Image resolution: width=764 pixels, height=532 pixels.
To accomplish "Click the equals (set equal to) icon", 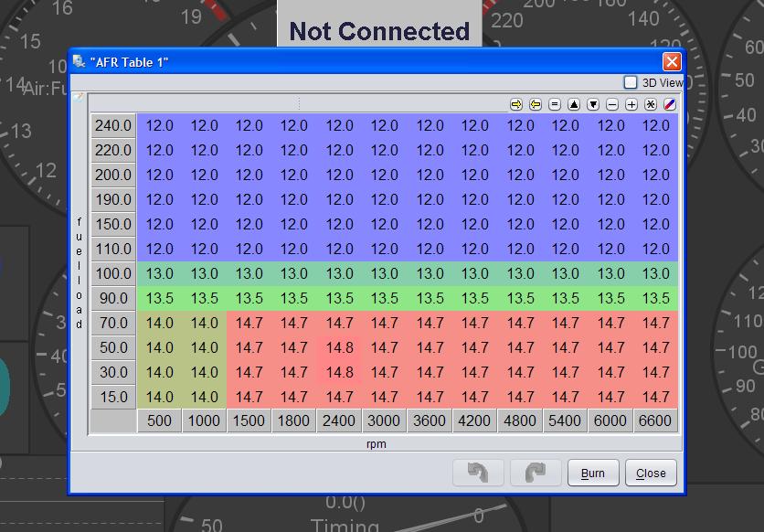I will tap(555, 104).
